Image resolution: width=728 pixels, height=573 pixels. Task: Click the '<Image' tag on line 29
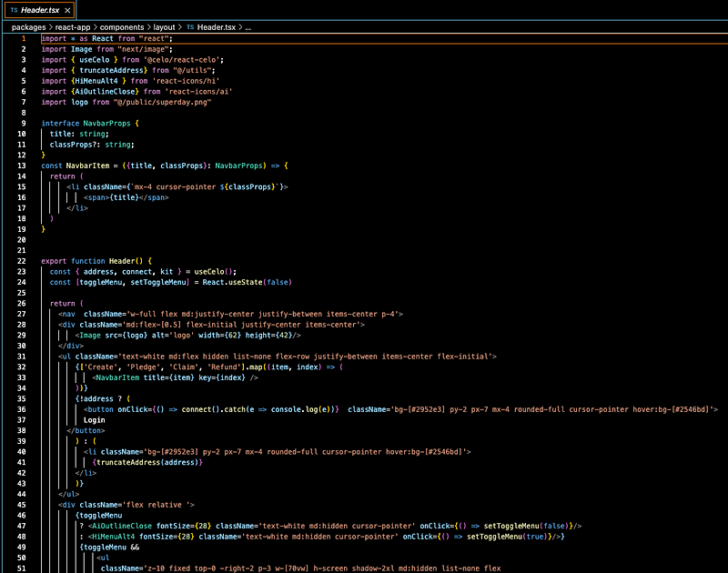click(88, 335)
